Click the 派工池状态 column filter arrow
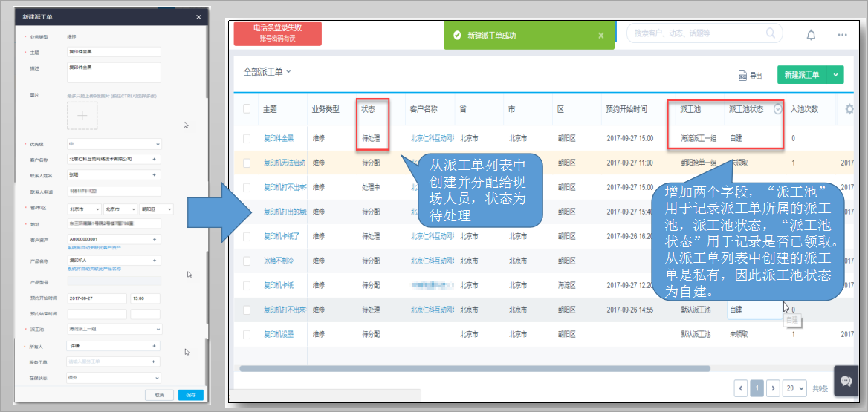The height and width of the screenshot is (412, 868). [778, 109]
